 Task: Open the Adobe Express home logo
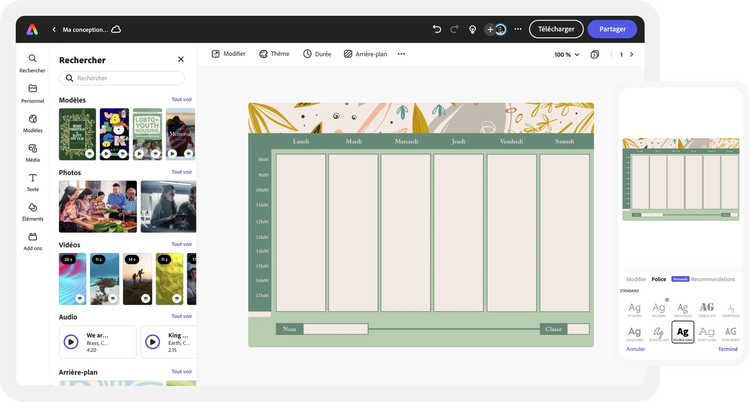(x=32, y=30)
